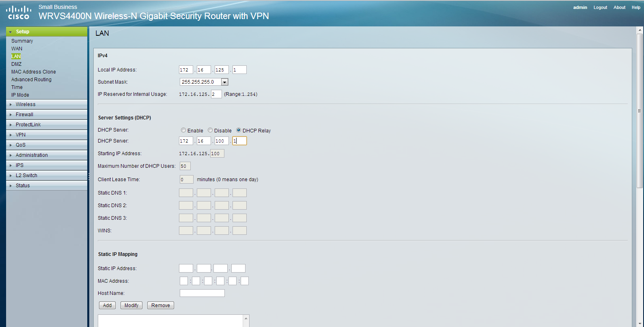Expand the VPN menu section
This screenshot has height=327, width=644.
tap(47, 135)
